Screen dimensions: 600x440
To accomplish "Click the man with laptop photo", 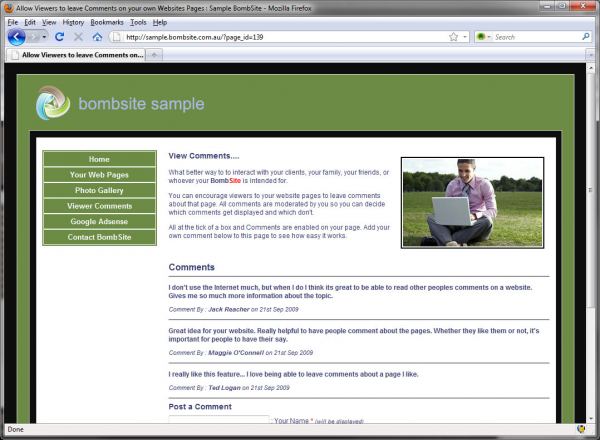I will pos(472,202).
